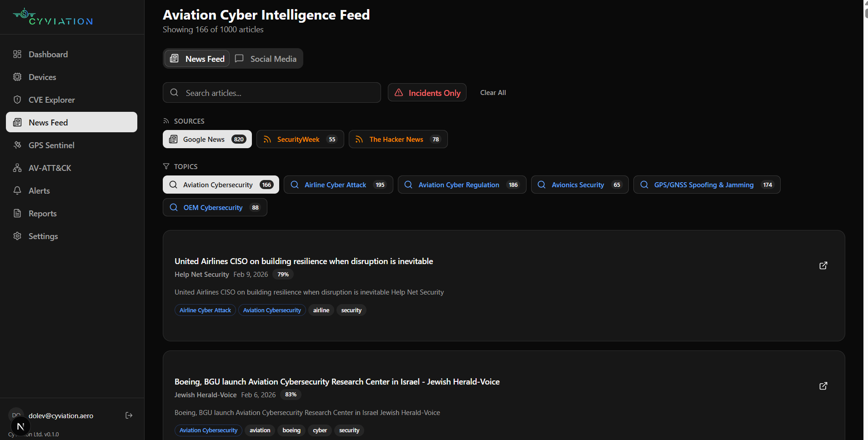The image size is (868, 440).
Task: Click dolev@cyviation.aero account email
Action: point(61,415)
